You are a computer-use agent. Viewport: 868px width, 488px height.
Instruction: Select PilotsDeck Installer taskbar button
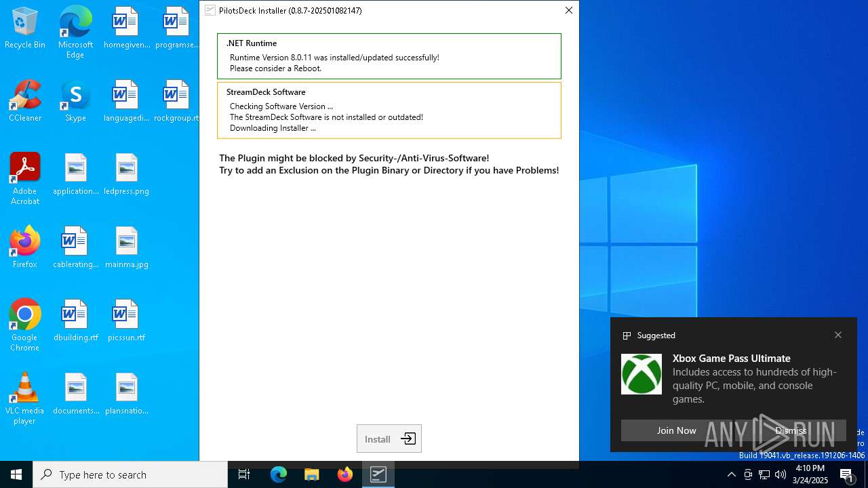(378, 474)
